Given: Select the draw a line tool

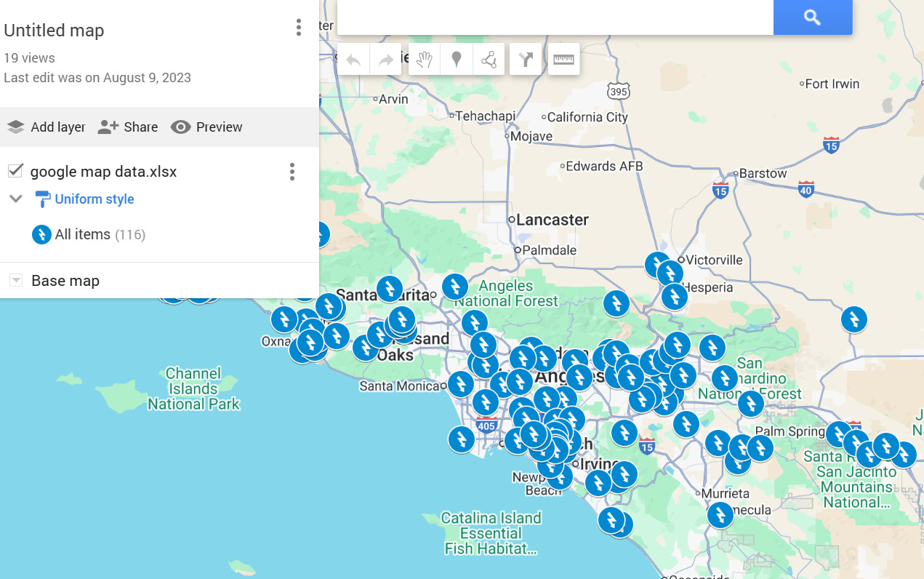Looking at the screenshot, I should click(x=489, y=60).
